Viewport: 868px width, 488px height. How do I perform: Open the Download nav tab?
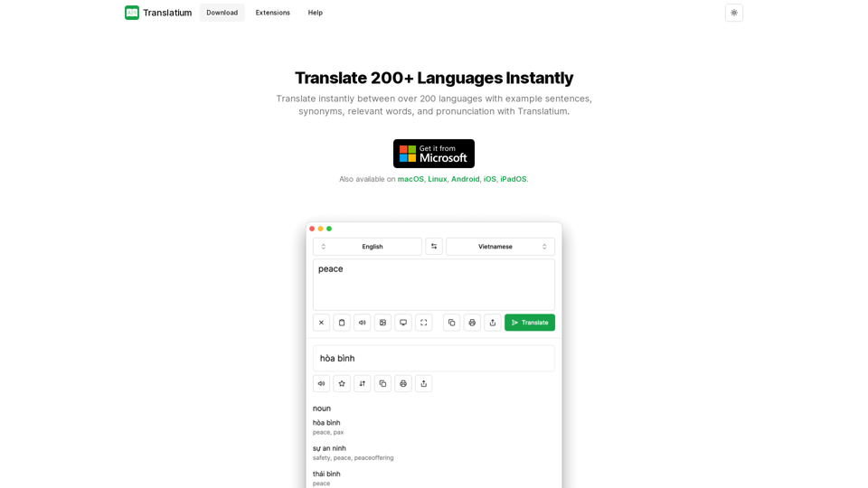[222, 13]
